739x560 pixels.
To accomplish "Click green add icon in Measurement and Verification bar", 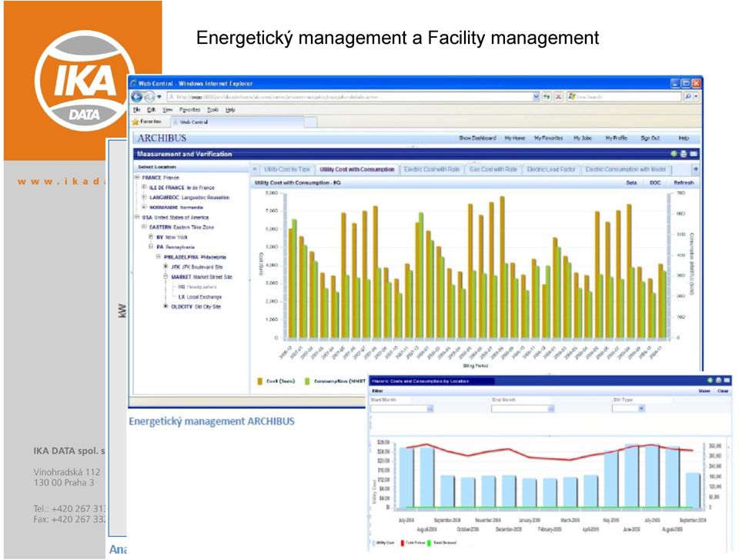I will pos(674,154).
